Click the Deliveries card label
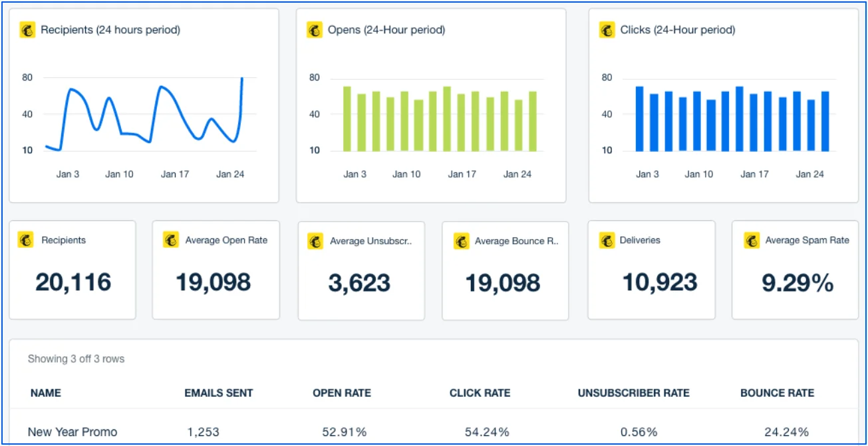The image size is (868, 446). pyautogui.click(x=640, y=240)
